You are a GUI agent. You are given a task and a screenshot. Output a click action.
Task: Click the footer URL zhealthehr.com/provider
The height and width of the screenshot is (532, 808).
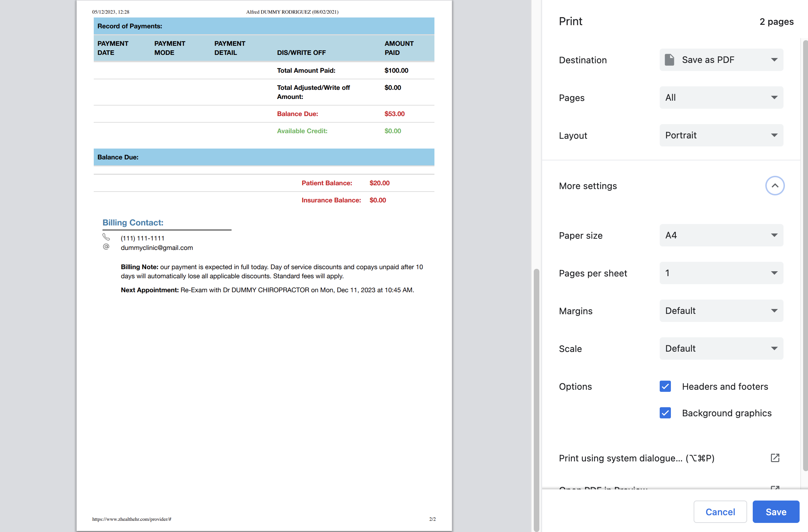132,519
